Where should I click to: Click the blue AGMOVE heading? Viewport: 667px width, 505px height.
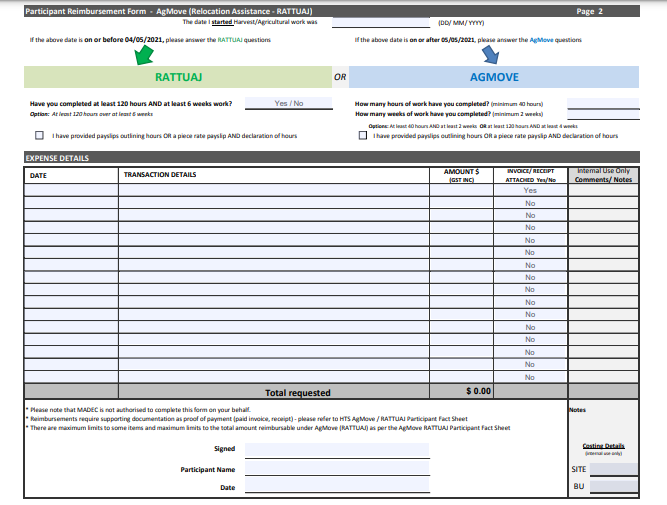(x=494, y=77)
